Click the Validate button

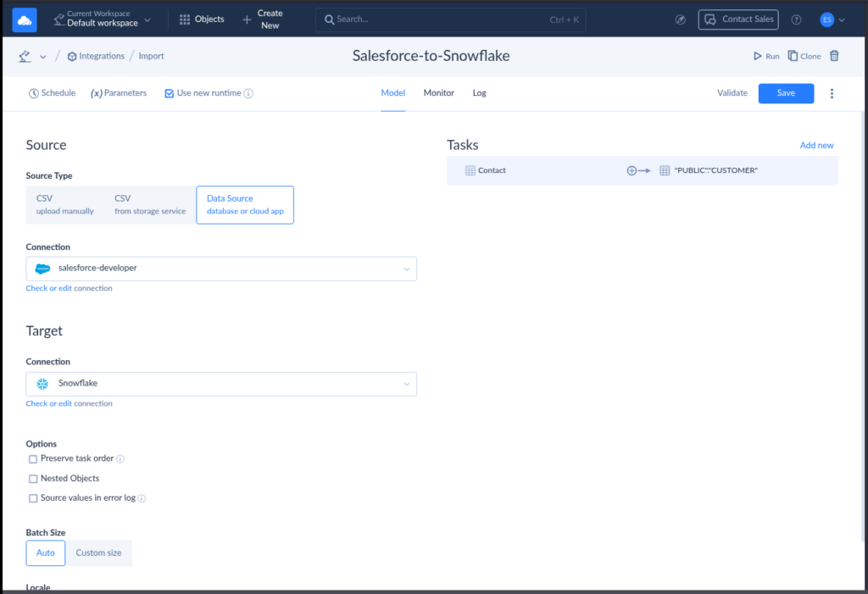point(732,93)
